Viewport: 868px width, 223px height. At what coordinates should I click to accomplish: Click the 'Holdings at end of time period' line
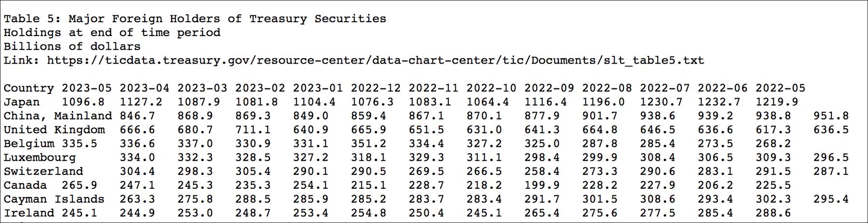point(112,33)
